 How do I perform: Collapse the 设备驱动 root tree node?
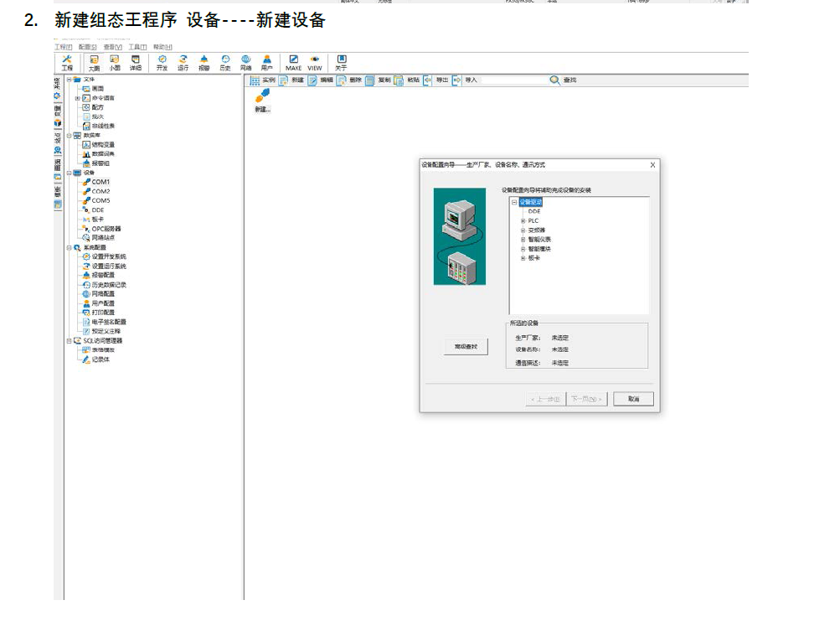514,202
